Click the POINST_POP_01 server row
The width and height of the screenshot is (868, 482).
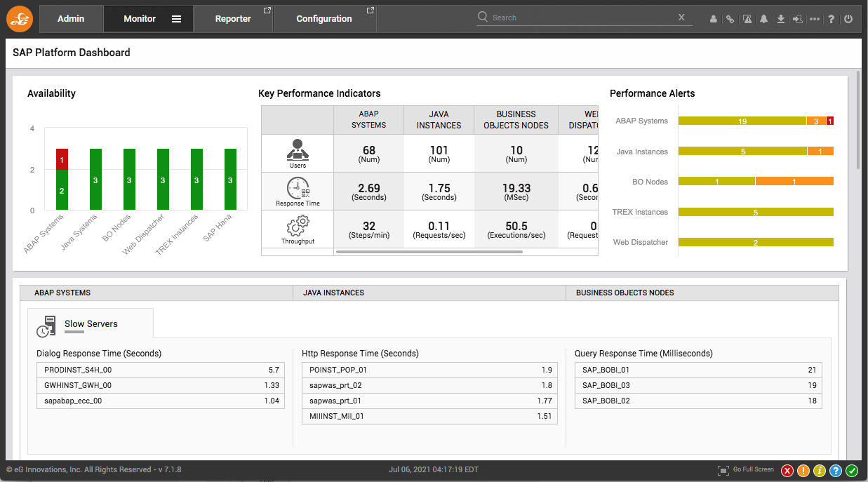(429, 370)
